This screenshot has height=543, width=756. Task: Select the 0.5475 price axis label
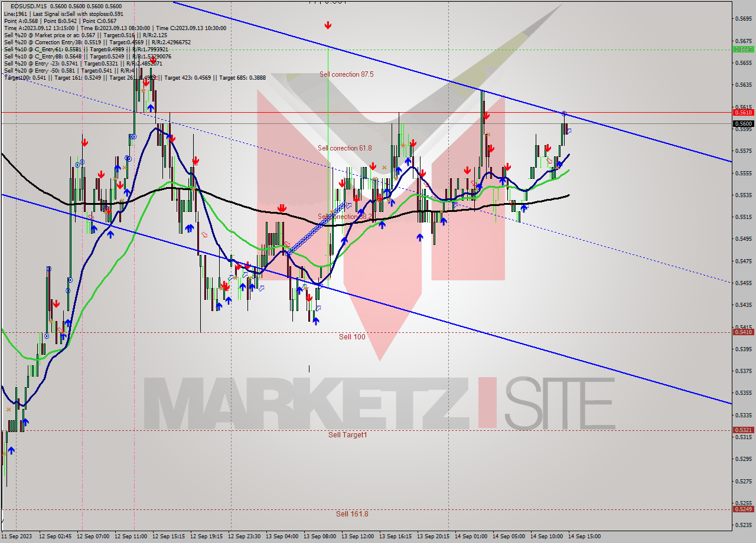tap(743, 261)
